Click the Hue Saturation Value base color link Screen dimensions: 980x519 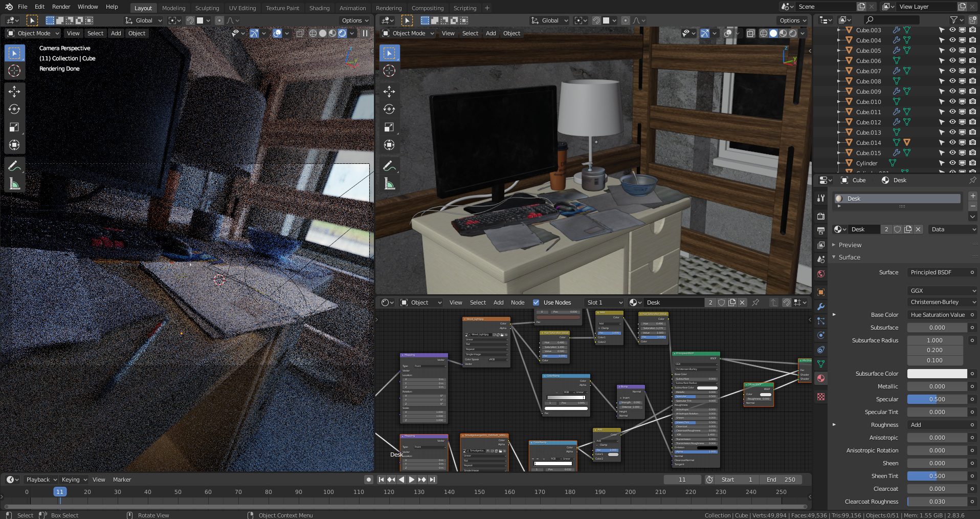point(938,315)
